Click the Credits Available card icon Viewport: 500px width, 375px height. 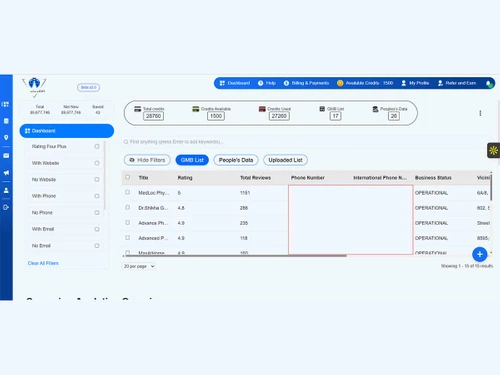click(x=196, y=109)
